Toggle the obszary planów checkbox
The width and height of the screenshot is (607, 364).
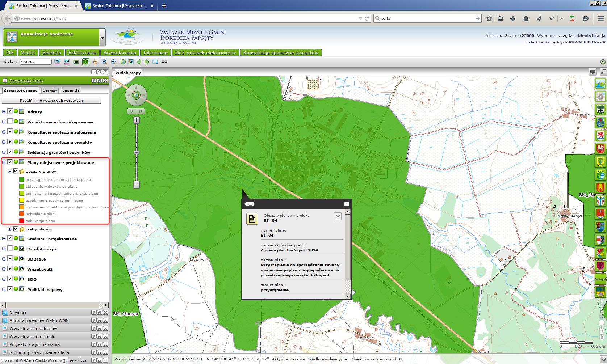(16, 171)
